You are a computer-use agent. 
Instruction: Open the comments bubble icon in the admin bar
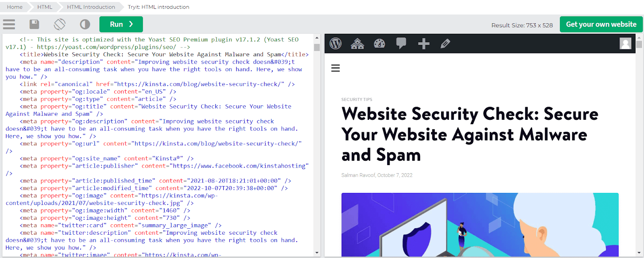(x=401, y=43)
